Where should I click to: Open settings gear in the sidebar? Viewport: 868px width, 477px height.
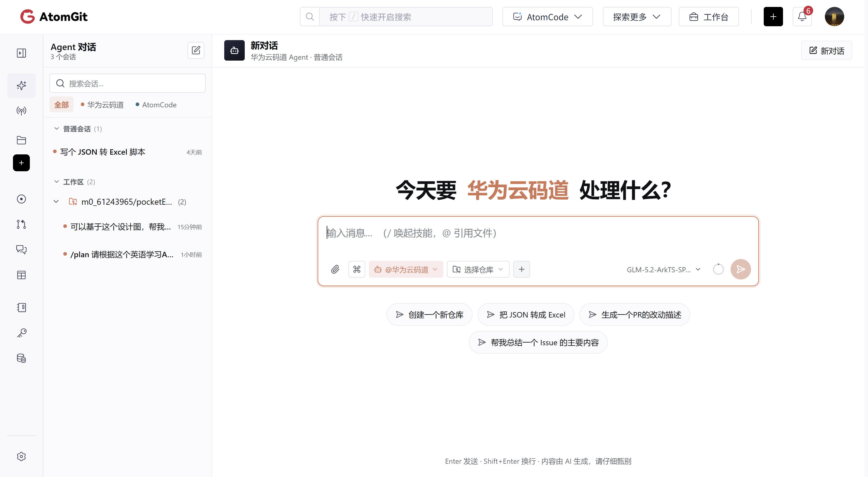point(21,456)
